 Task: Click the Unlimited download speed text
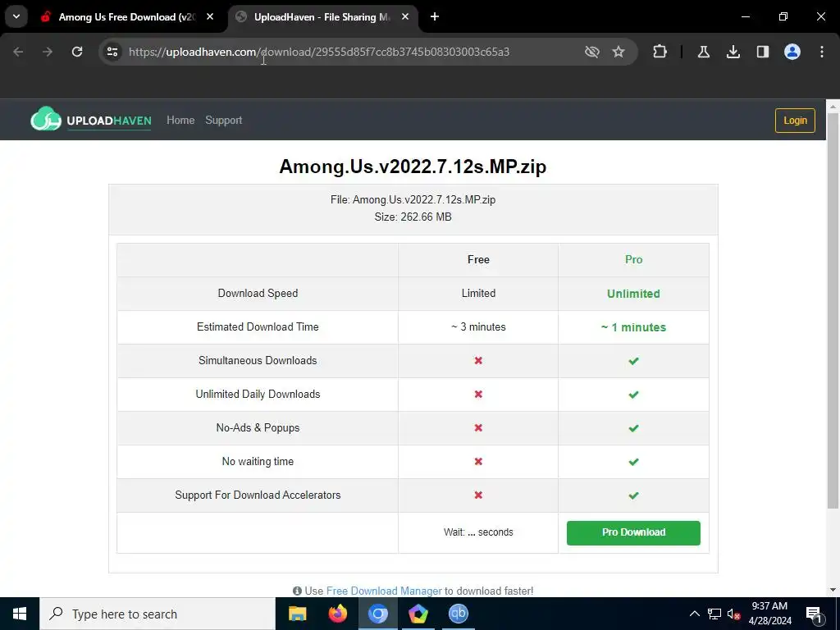633,294
